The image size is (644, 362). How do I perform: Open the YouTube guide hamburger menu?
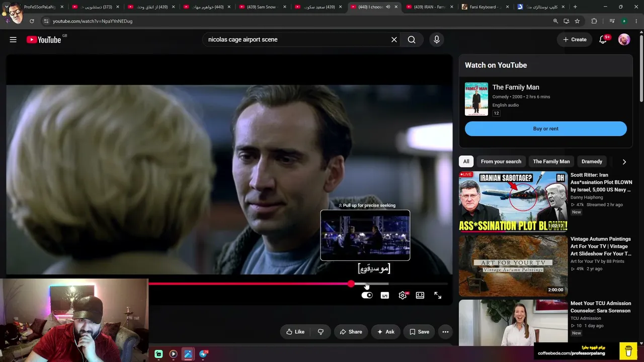[x=13, y=40]
